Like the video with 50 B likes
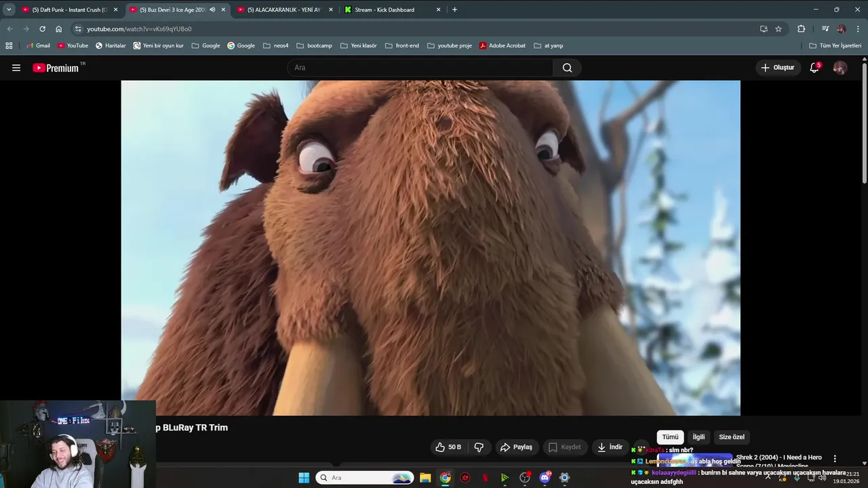 448,447
